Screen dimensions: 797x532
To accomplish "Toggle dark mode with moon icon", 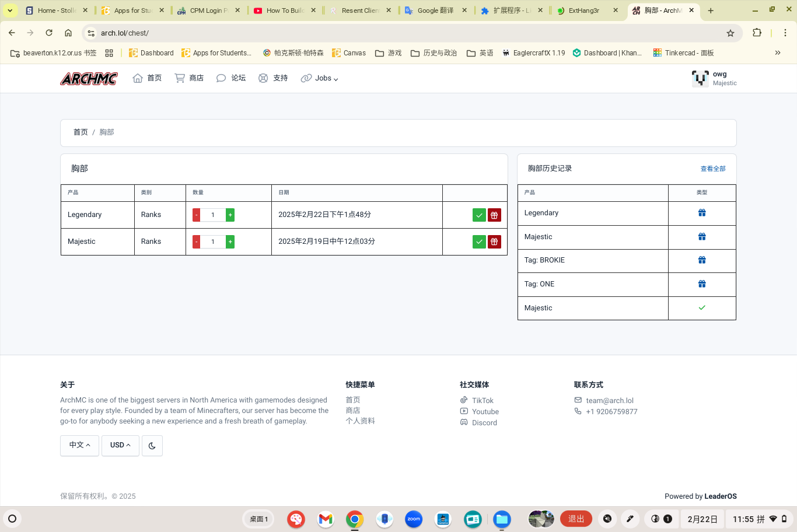I will [152, 446].
